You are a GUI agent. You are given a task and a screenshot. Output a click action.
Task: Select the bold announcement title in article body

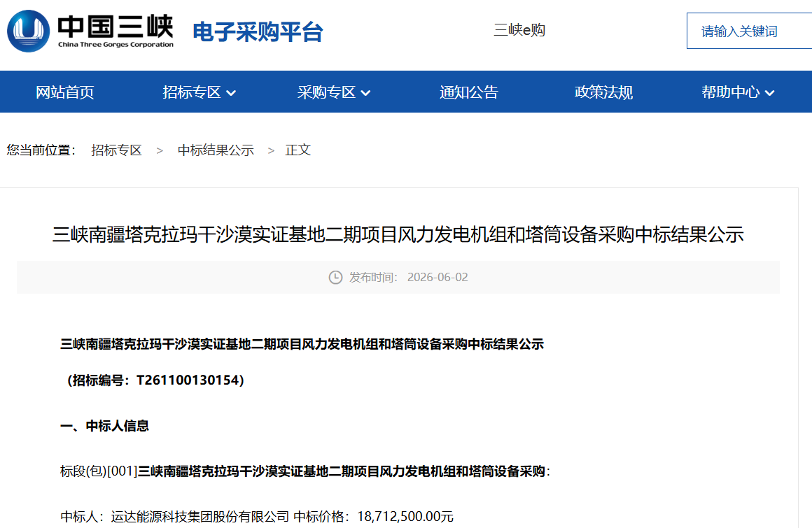[302, 344]
